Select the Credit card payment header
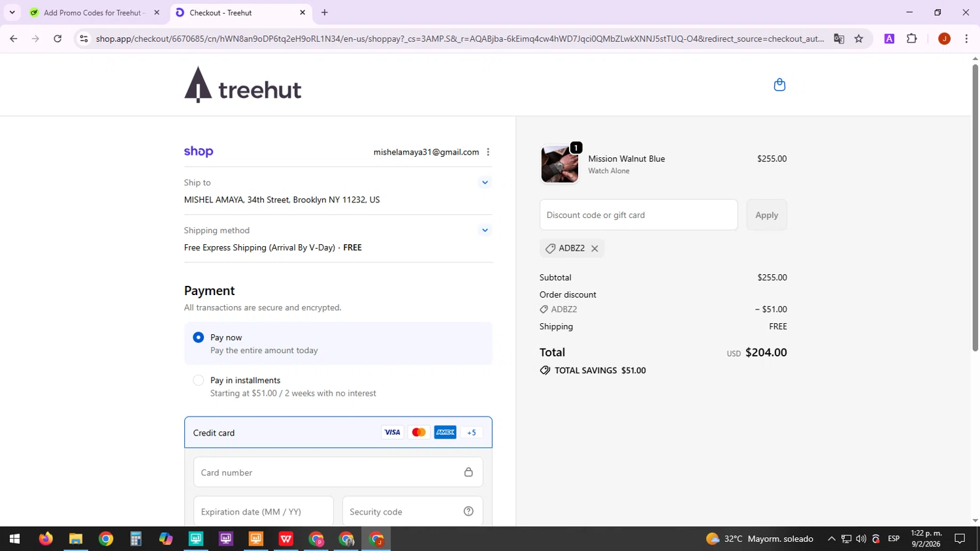 tap(338, 432)
